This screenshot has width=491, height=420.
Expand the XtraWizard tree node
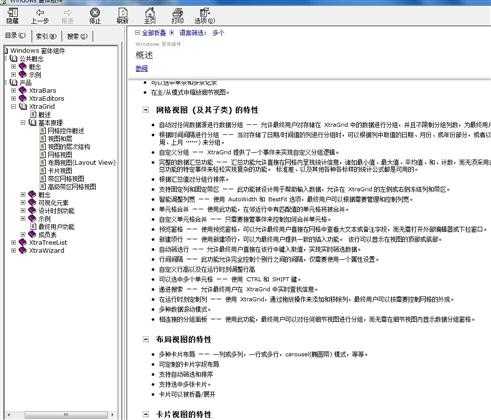(x=13, y=250)
